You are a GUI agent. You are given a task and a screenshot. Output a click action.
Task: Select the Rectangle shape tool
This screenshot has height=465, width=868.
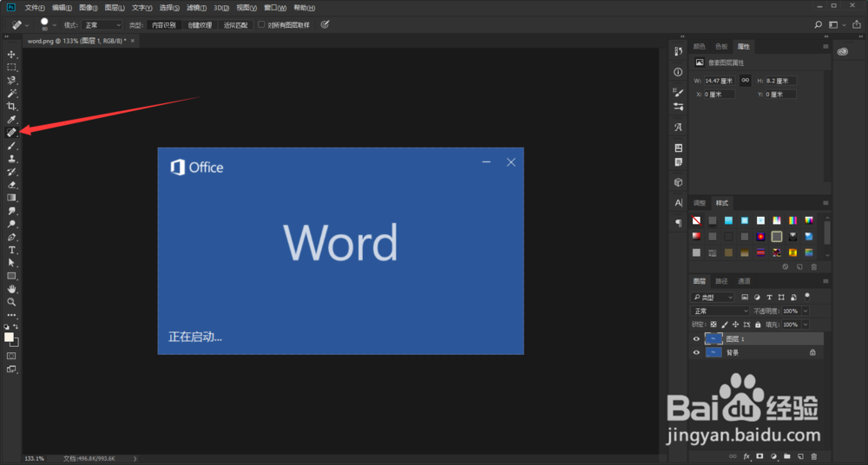[11, 276]
